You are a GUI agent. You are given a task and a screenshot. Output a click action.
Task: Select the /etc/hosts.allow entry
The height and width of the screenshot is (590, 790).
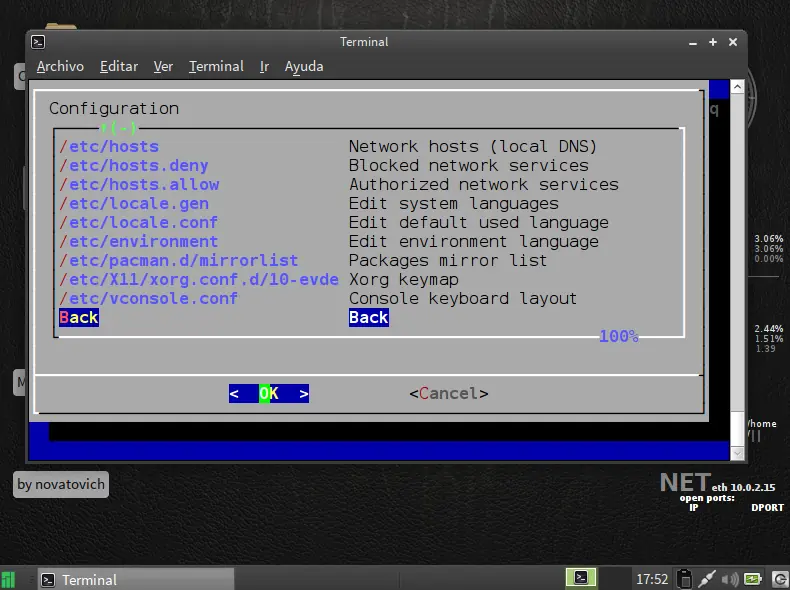click(139, 184)
